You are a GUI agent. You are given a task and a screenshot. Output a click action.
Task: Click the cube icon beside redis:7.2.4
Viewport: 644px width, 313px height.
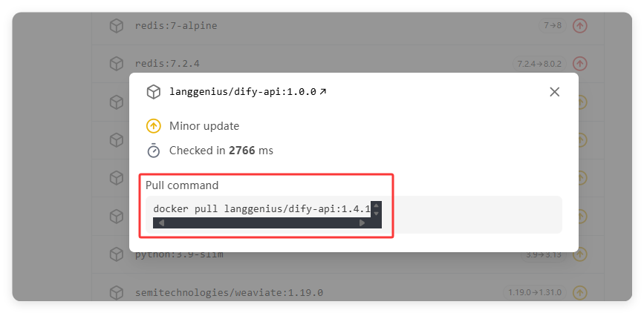coord(117,64)
